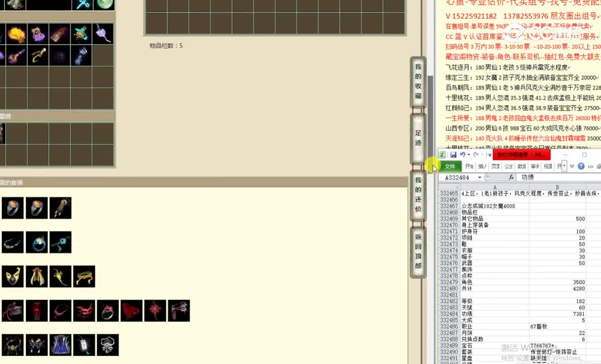
Task: Click the 我的还价 side button
Action: coord(418,195)
